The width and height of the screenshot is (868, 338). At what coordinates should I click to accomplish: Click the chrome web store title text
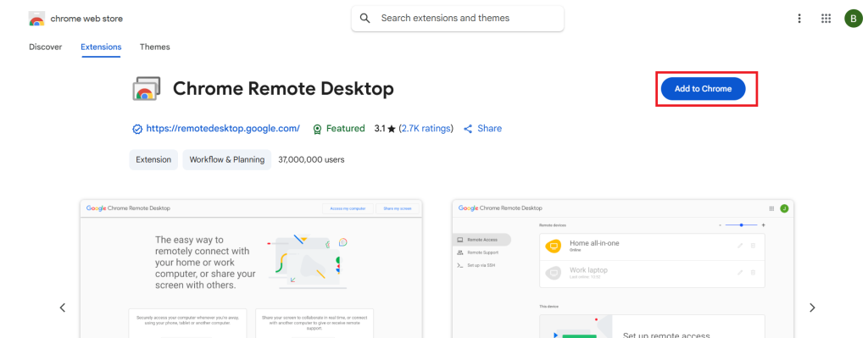[86, 19]
